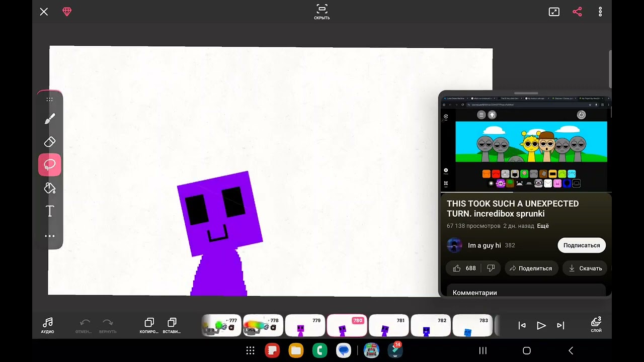This screenshot has height=362, width=644.
Task: Select frame 783 thumbnail
Action: (472, 326)
